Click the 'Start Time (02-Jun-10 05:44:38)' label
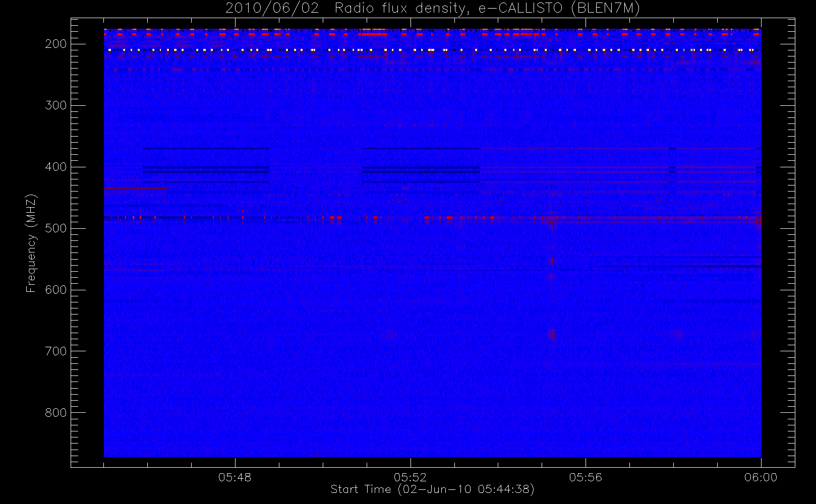816x504 pixels. (x=432, y=489)
